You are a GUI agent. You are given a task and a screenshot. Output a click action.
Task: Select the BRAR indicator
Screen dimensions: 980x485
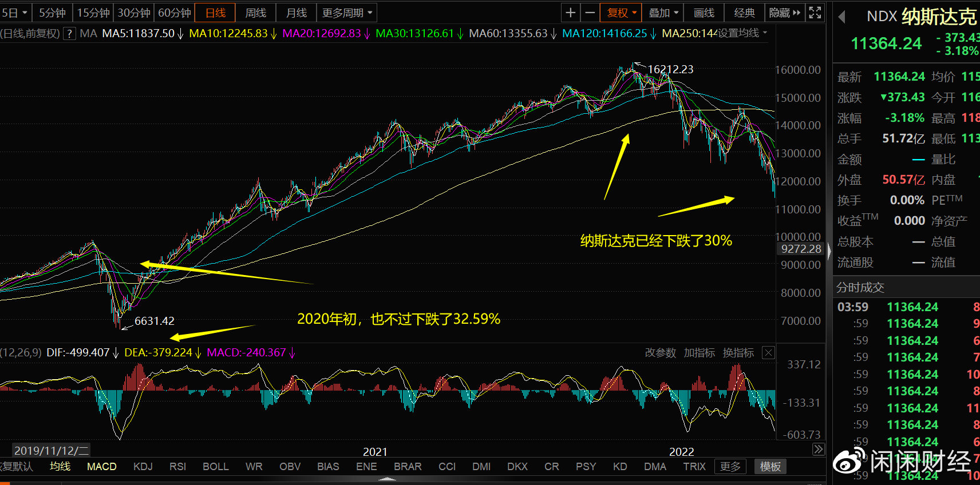[x=408, y=467]
